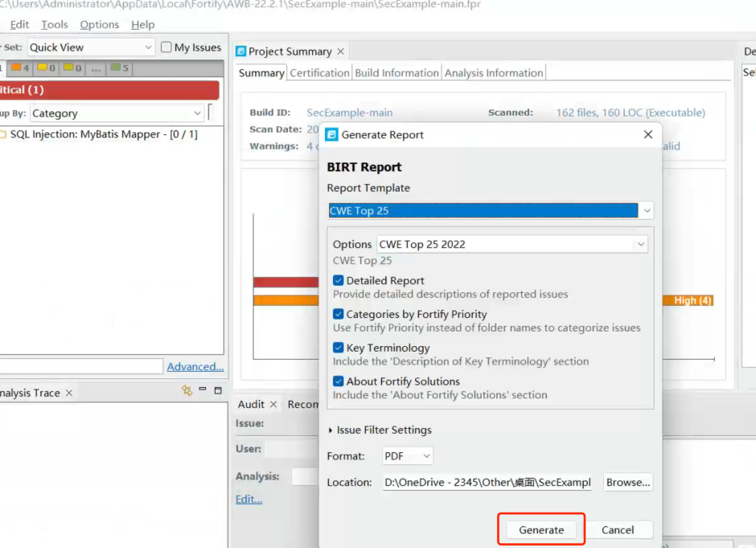
Task: Click the report Location path field
Action: click(487, 483)
